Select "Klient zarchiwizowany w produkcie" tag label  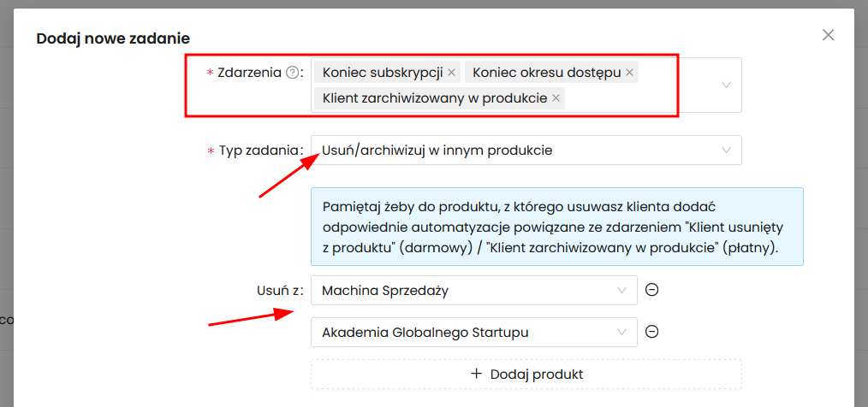click(434, 98)
